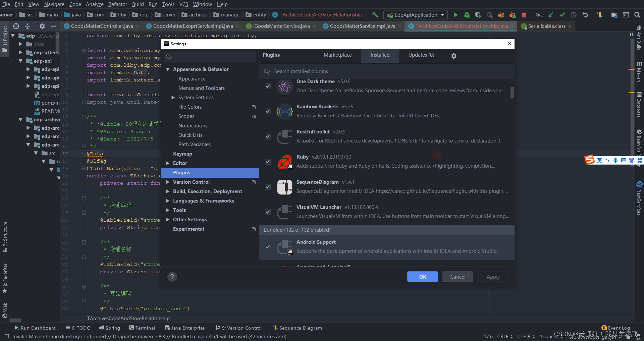Open the RestServices tool window
644x341 pixels.
pos(639,198)
